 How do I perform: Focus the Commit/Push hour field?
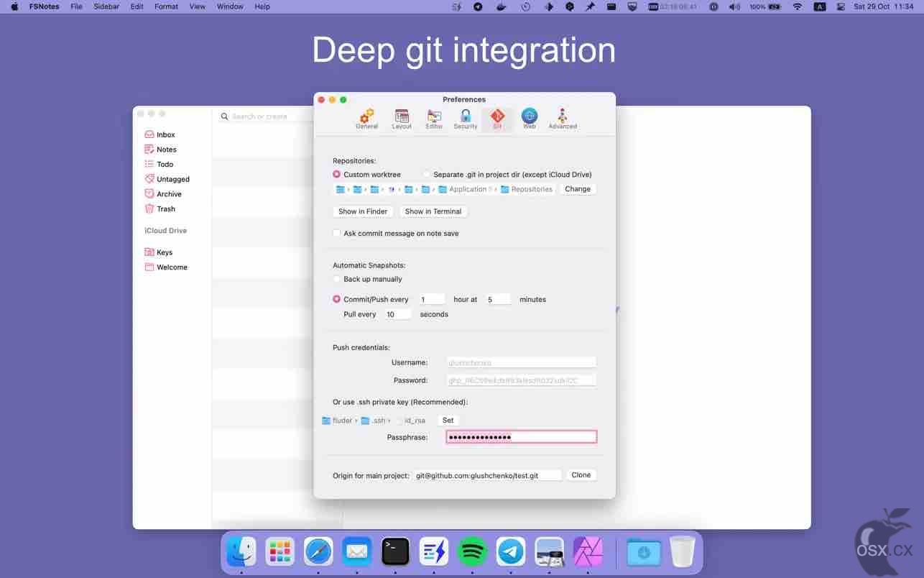tap(432, 300)
